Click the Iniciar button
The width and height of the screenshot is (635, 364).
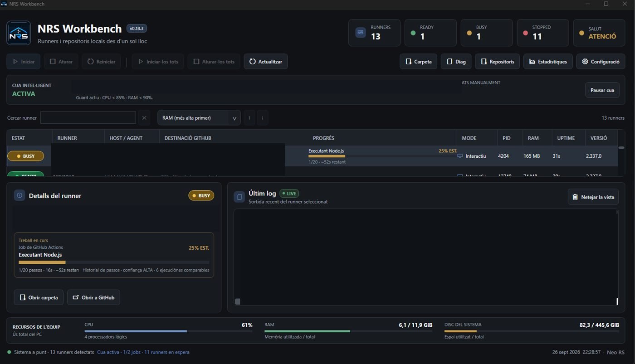[x=24, y=62]
